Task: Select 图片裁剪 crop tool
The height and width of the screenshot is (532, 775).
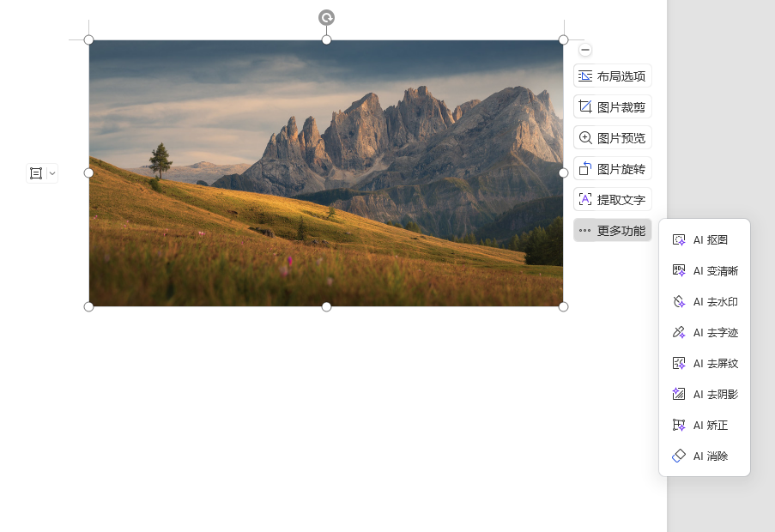Action: coord(612,106)
